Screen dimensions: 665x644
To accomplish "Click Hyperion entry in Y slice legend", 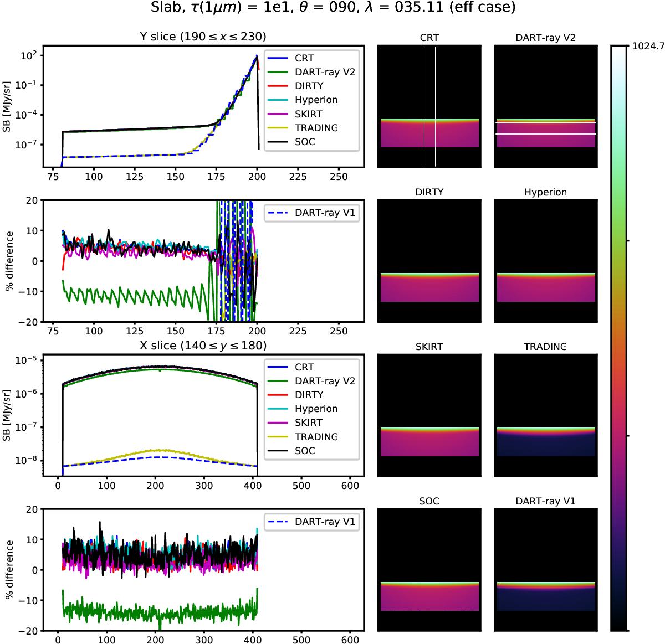I will coord(316,100).
